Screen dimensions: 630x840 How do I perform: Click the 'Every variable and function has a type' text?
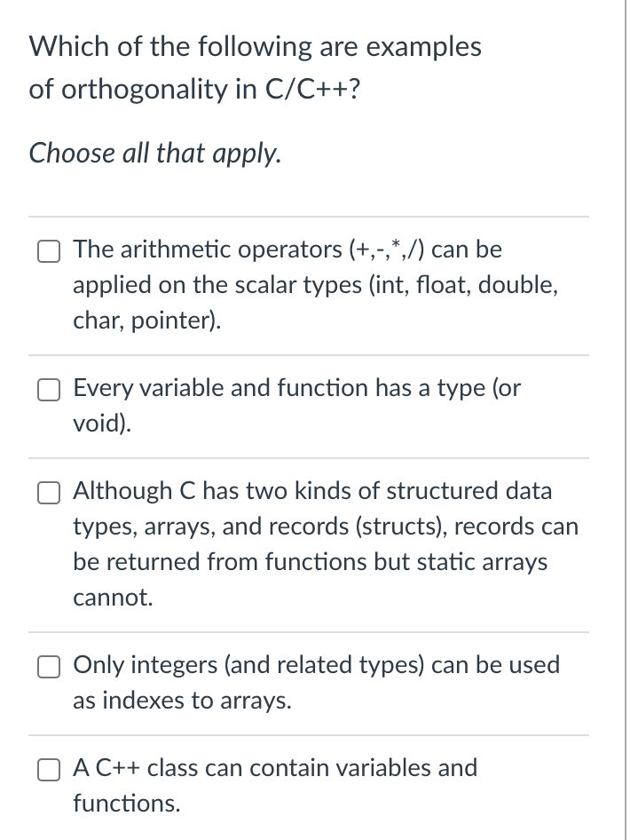click(x=297, y=405)
